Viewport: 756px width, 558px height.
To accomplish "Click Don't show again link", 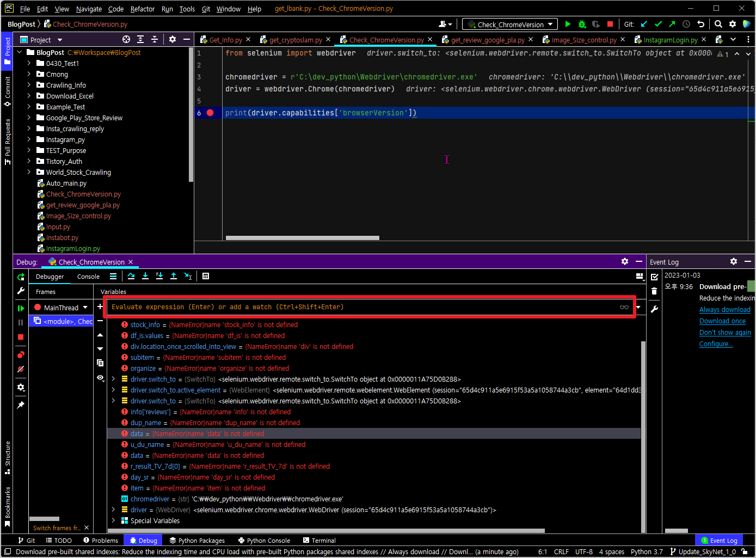I will click(725, 332).
